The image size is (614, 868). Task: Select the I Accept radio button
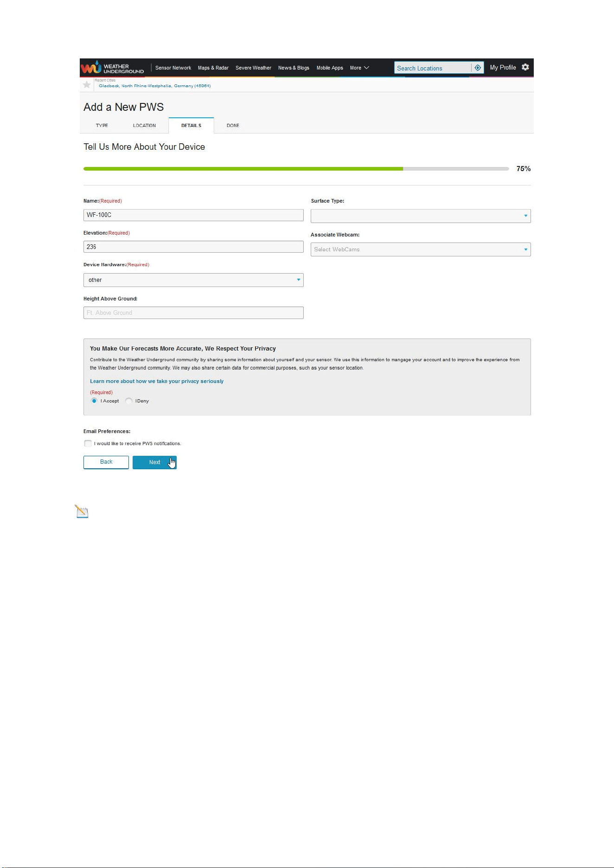point(94,401)
